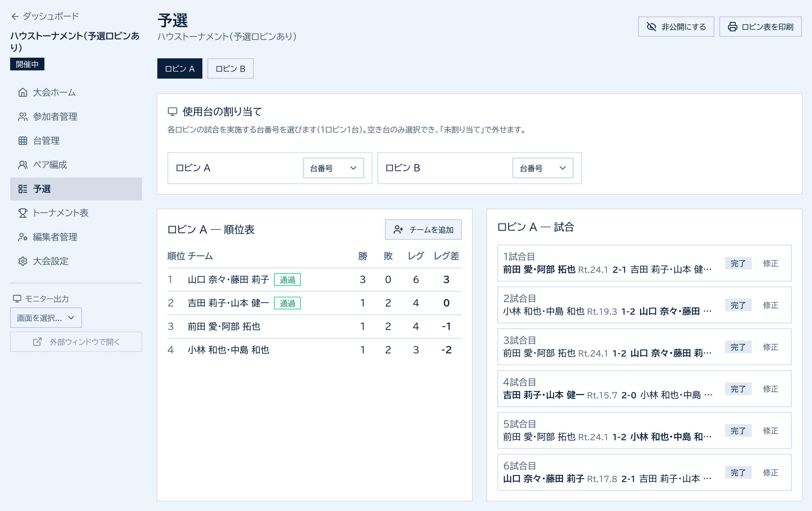
Task: Click the 使用台の割り当て monitor icon
Action: (172, 112)
